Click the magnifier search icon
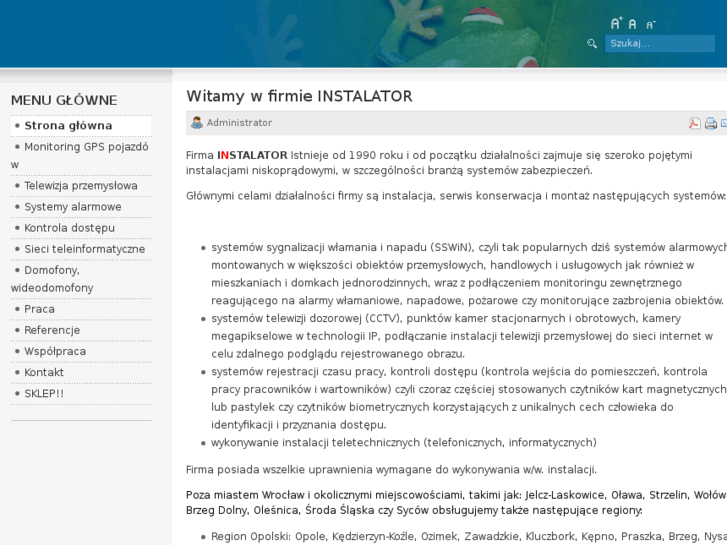 [x=592, y=44]
